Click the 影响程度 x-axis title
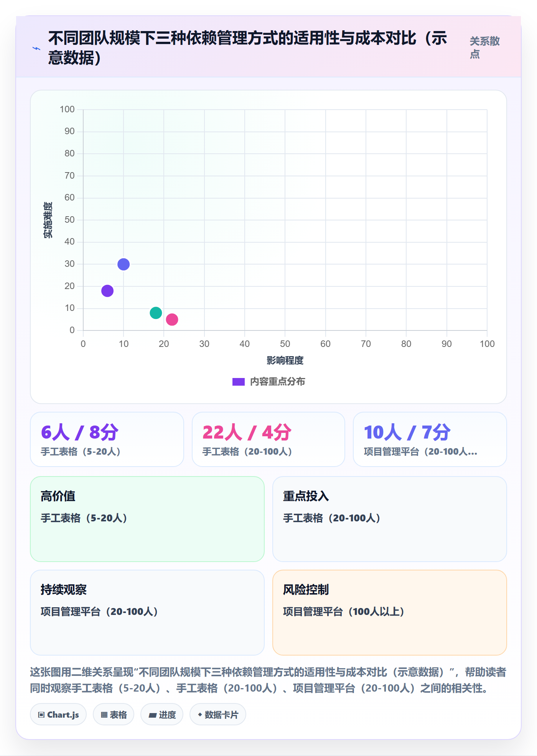The width and height of the screenshot is (537, 756). pyautogui.click(x=285, y=360)
